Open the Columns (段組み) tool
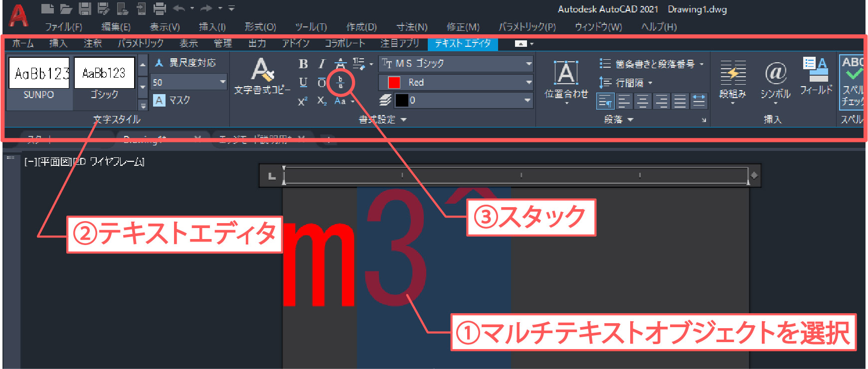This screenshot has width=868, height=369. point(732,74)
